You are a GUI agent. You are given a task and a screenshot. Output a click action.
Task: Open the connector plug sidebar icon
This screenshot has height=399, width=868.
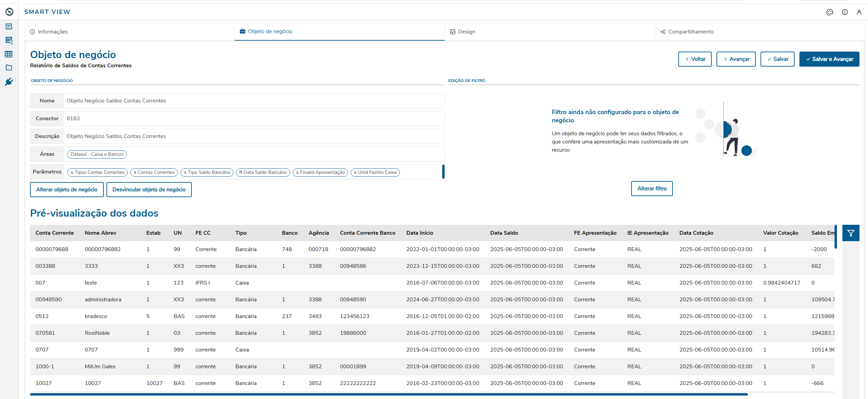tap(9, 82)
